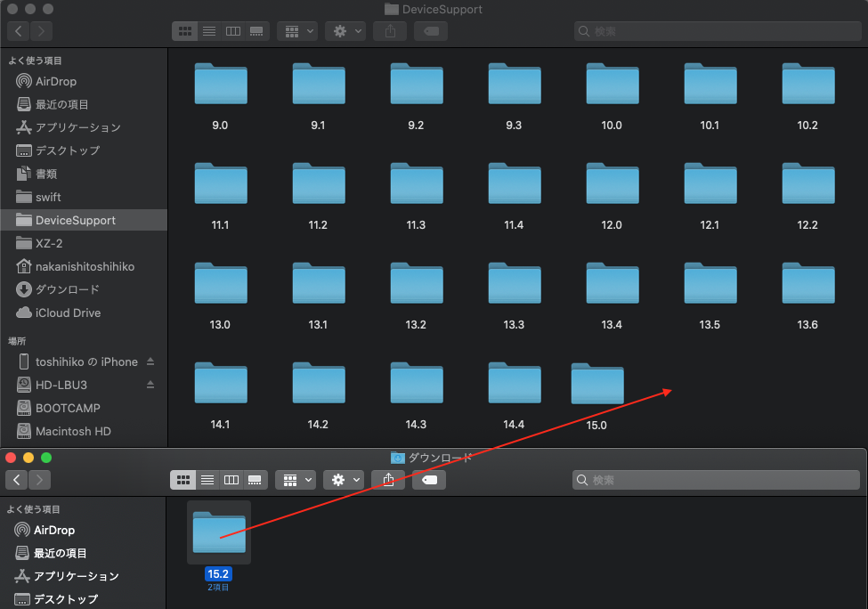868x609 pixels.
Task: Click the Edit Tags icon in the ダウンロード window
Action: tap(429, 480)
